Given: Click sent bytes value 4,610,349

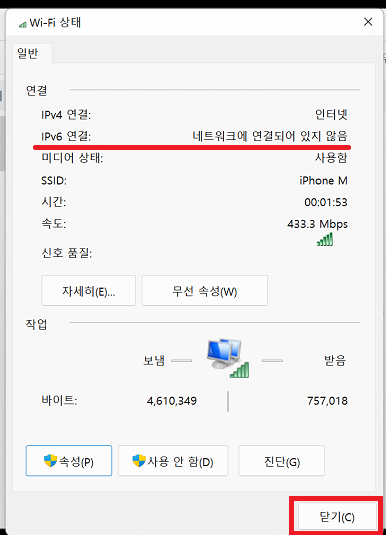Looking at the screenshot, I should click(x=172, y=401).
